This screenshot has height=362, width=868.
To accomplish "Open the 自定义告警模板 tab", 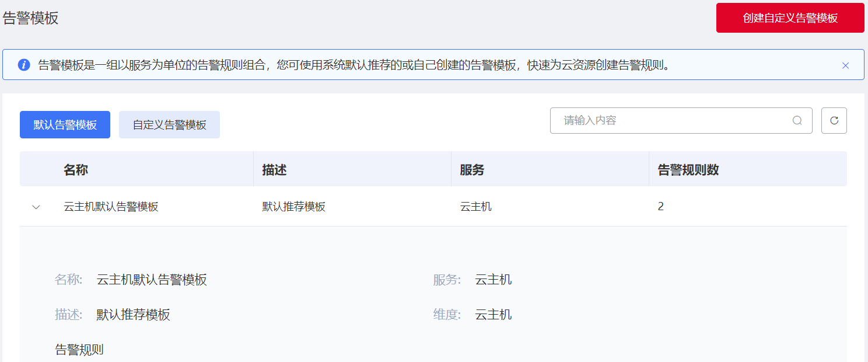I will (x=169, y=125).
